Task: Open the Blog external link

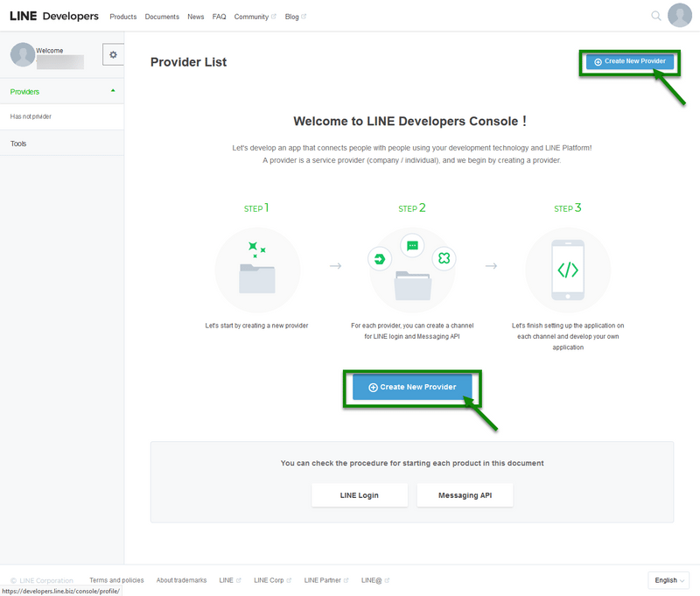Action: coord(296,17)
